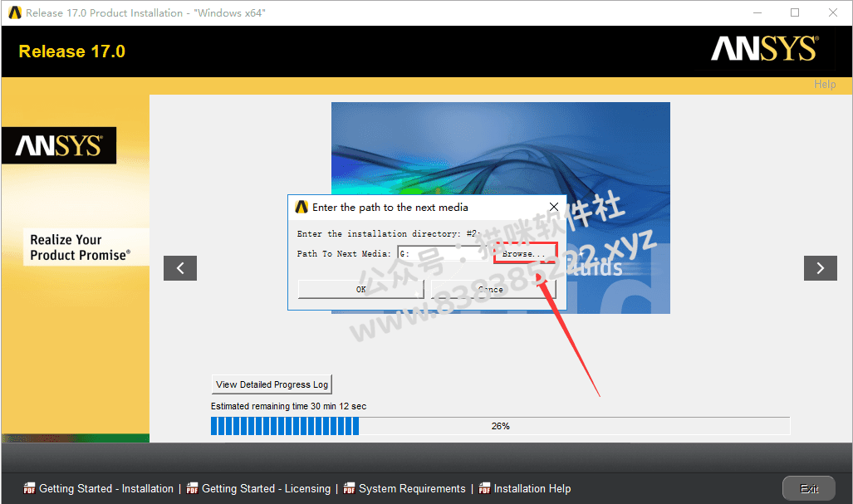Click the Browse... button in the media dialog
The height and width of the screenshot is (504, 853).
(x=525, y=253)
